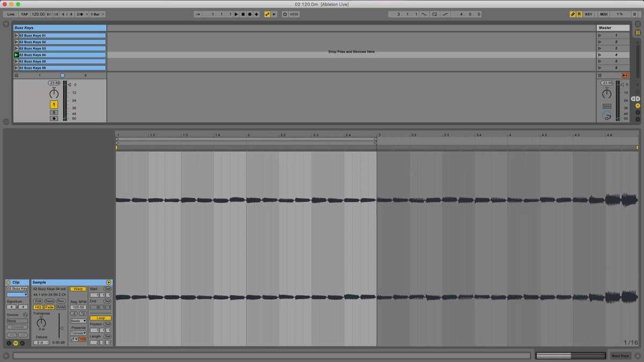Launch the 02 Buzz Keys 02 clip

click(x=16, y=42)
